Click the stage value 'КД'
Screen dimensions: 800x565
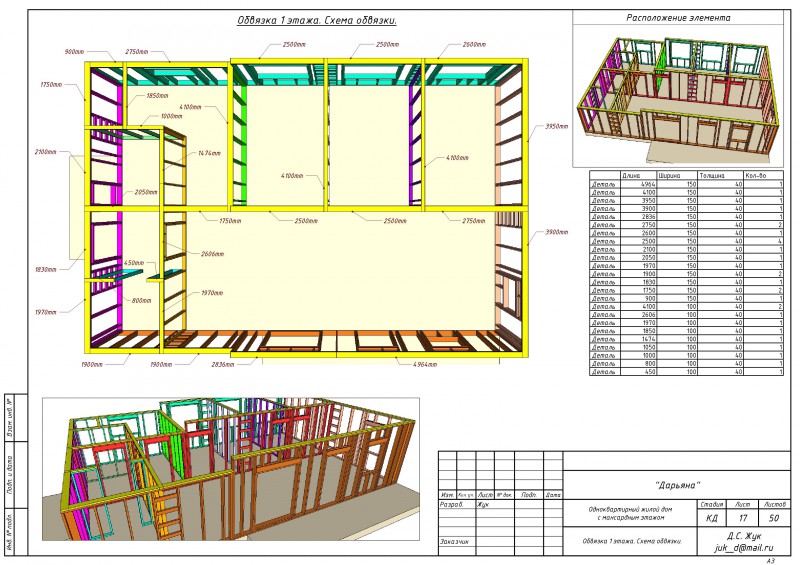(712, 518)
